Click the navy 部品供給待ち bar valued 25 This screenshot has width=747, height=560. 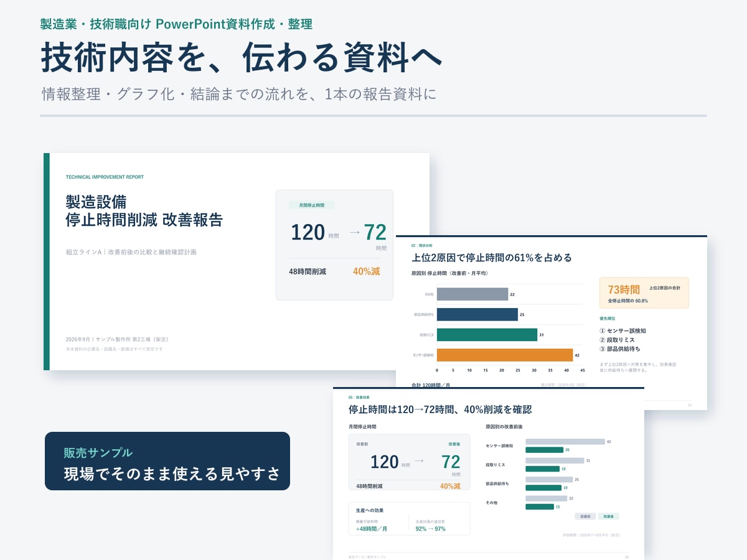477,314
